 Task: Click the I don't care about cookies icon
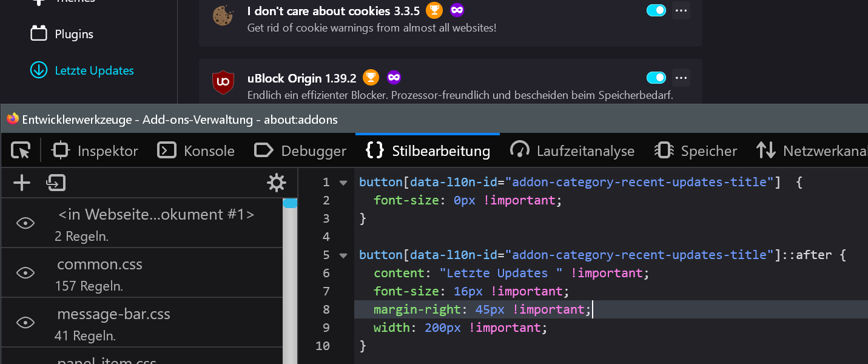(x=223, y=16)
